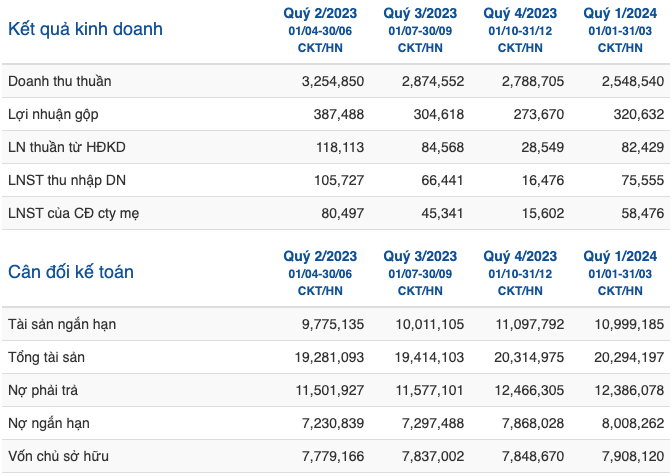The width and height of the screenshot is (672, 476).
Task: Click liabilities value 11,577,101
Action: pos(429,390)
